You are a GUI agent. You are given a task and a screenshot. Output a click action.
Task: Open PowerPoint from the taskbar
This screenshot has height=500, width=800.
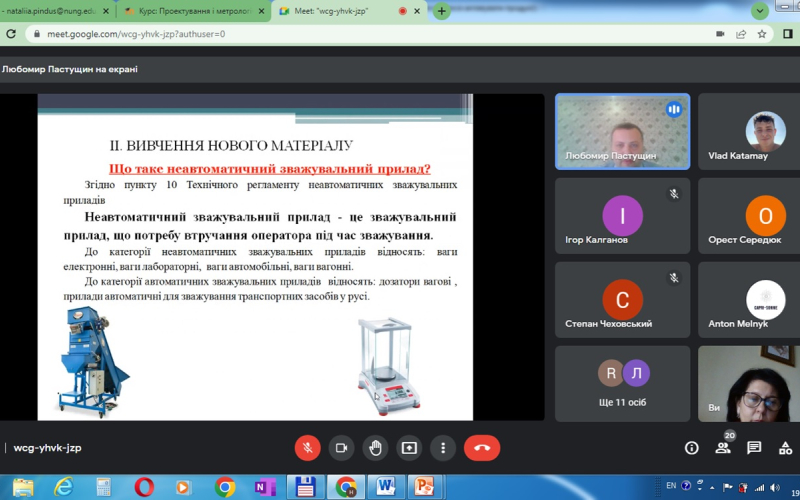click(x=426, y=487)
